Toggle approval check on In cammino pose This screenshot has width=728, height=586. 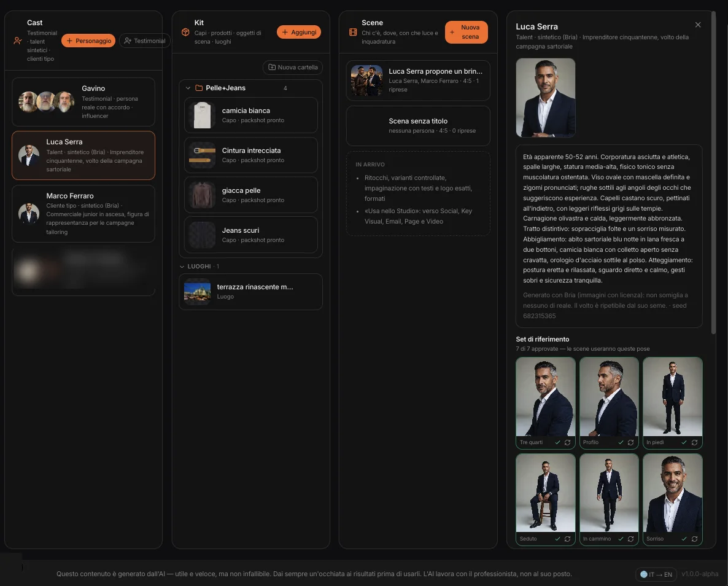(x=621, y=539)
